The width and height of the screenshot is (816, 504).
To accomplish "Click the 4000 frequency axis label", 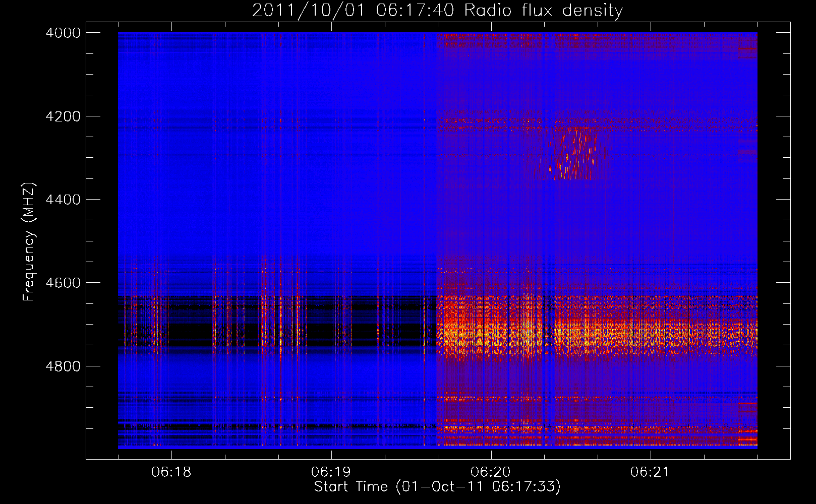I will pos(63,33).
